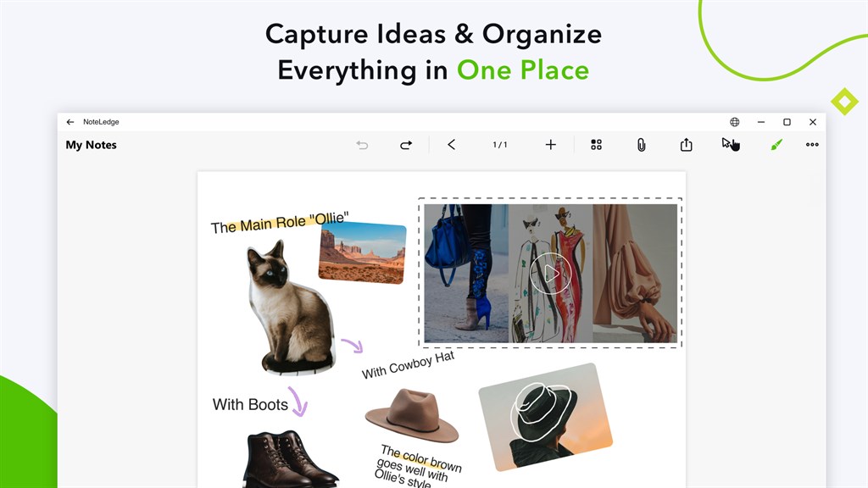Click the note The color brown goes well
Image resolution: width=868 pixels, height=488 pixels.
(418, 467)
